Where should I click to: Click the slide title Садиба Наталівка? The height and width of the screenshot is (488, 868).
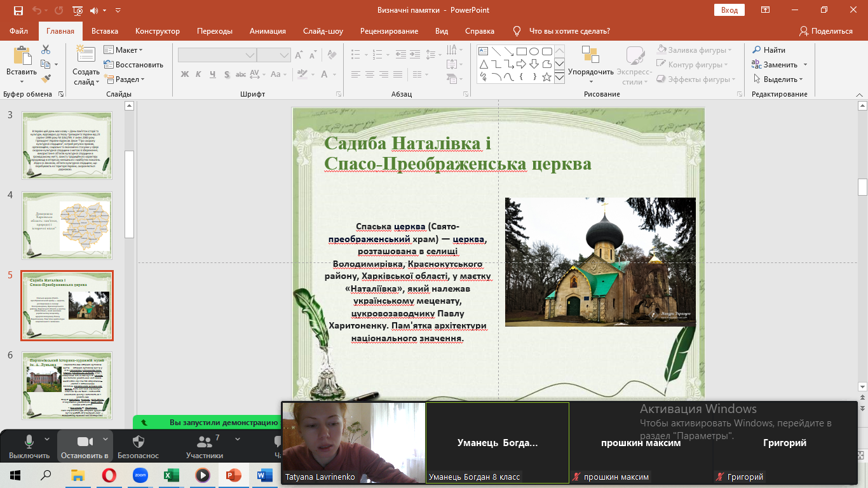[458, 153]
